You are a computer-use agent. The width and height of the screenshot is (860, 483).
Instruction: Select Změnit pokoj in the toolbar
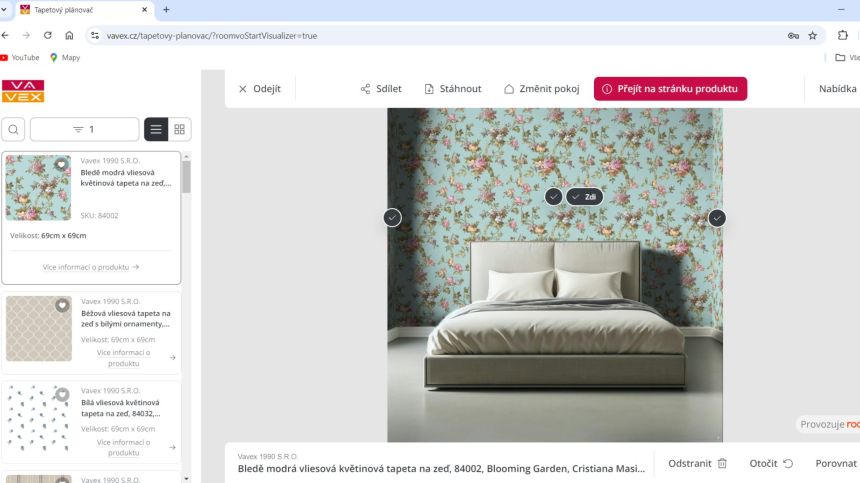tap(541, 89)
